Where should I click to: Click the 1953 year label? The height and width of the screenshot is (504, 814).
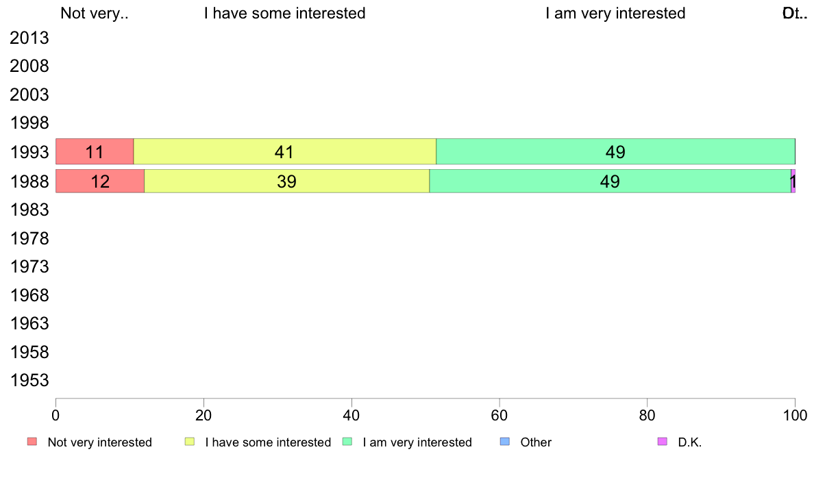[29, 381]
